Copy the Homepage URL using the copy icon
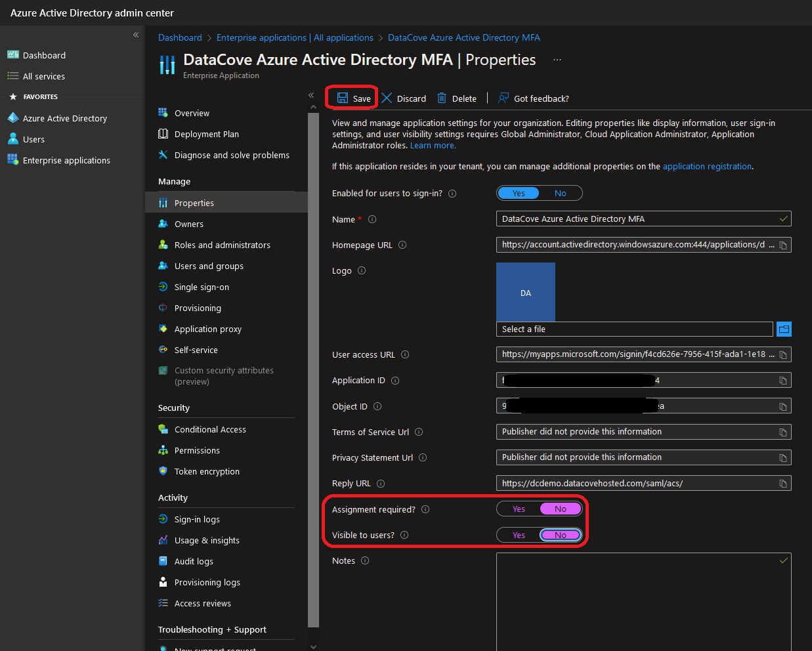Viewport: 812px width, 651px height. pos(783,245)
